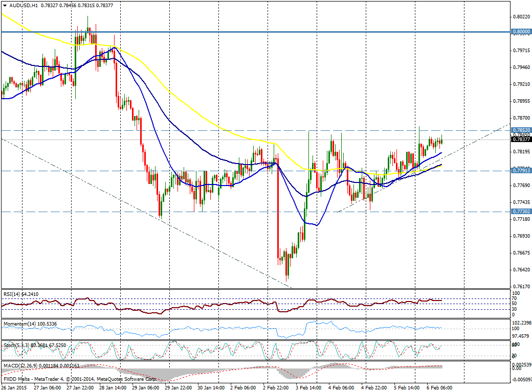Select the 0.77913 horizontal line label

(x=521, y=168)
